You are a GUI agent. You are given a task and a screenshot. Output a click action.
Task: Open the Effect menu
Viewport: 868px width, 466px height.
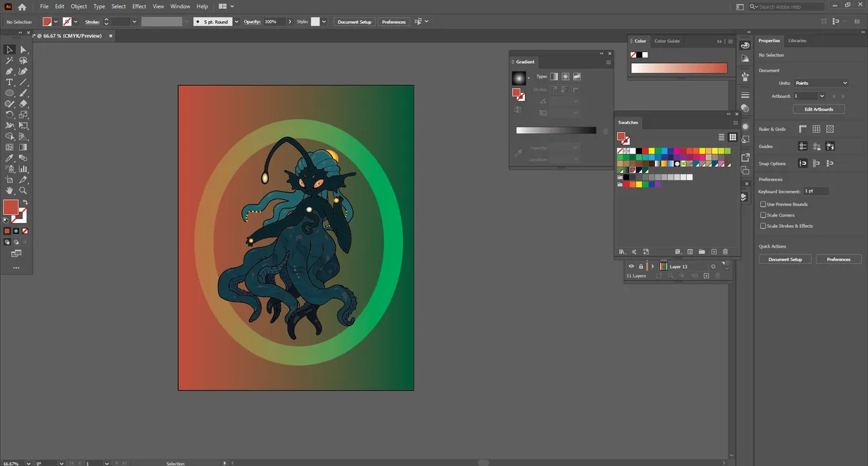139,7
